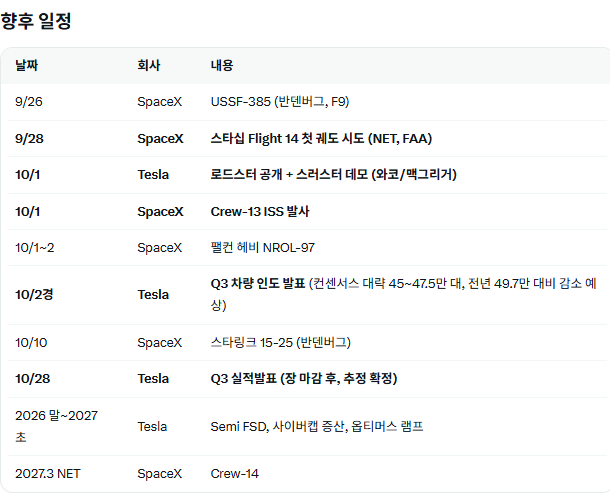Click 'SpaceX' in the 10/10 row
This screenshot has width=610, height=493.
click(160, 343)
